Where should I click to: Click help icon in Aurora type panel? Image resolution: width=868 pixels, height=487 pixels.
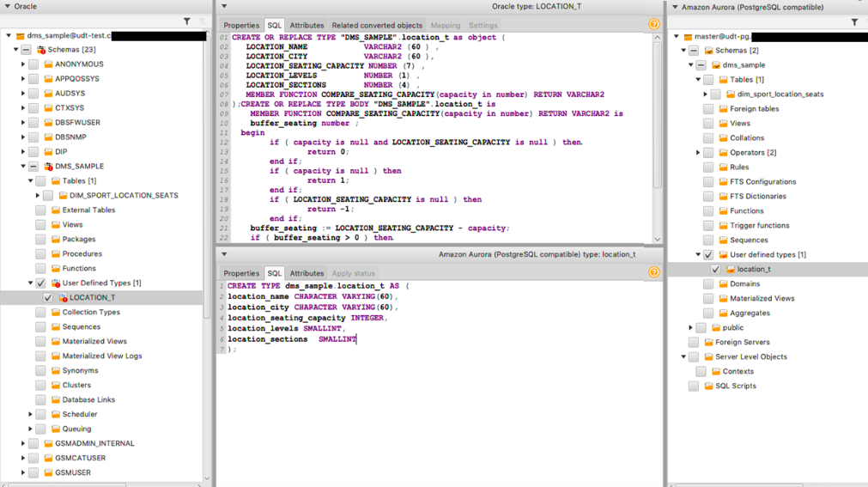(653, 272)
